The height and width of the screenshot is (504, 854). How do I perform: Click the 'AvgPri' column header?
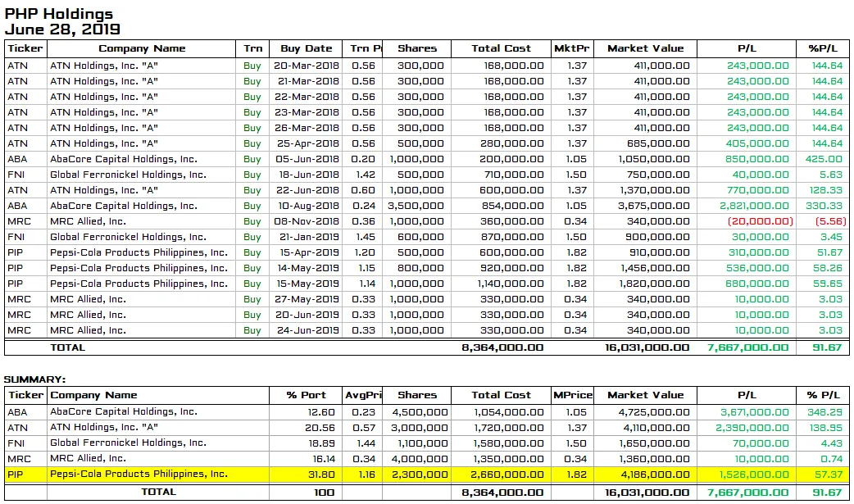363,396
